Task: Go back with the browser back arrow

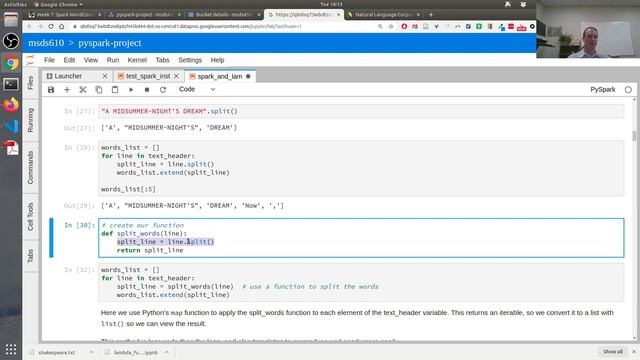Action: pos(29,27)
